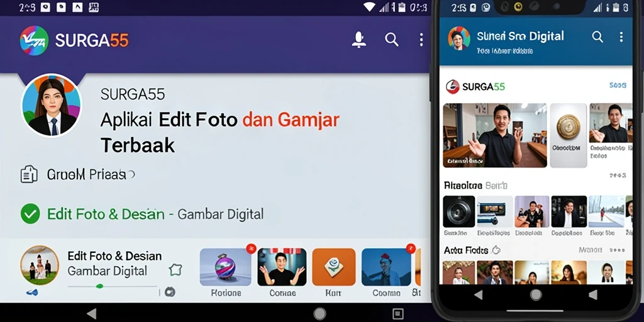
Task: Click the red notification badge on the Coomo icon
Action: (x=410, y=248)
